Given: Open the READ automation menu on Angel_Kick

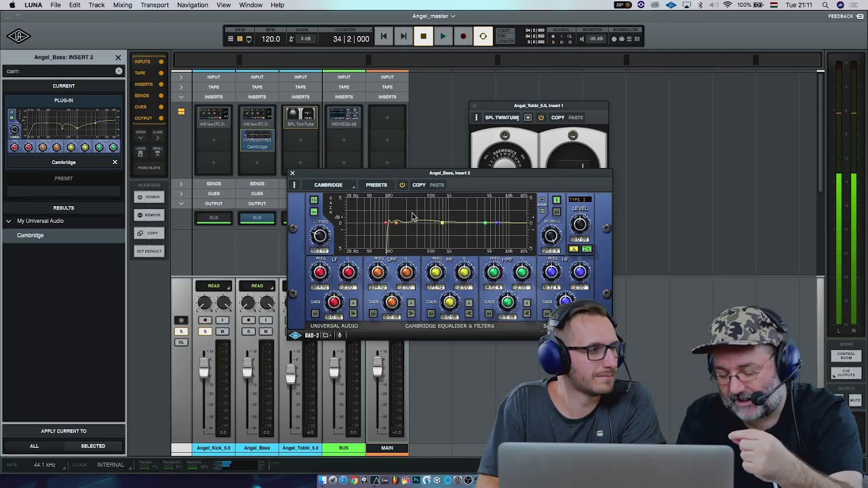Looking at the screenshot, I should pyautogui.click(x=214, y=286).
